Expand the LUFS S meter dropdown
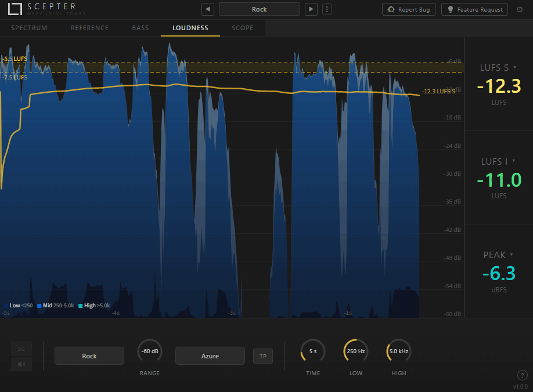The height and width of the screenshot is (392, 533). pos(514,68)
